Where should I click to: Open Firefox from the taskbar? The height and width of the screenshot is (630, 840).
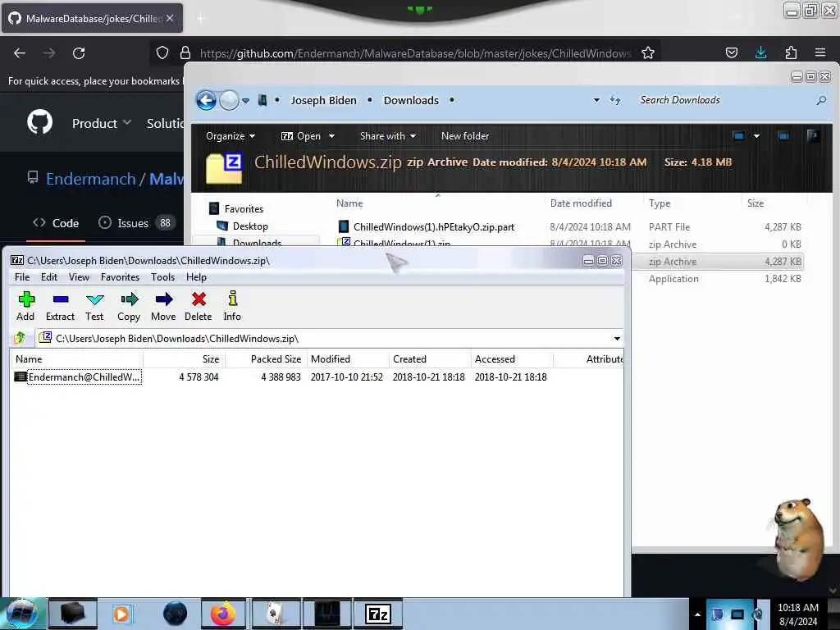point(223,614)
